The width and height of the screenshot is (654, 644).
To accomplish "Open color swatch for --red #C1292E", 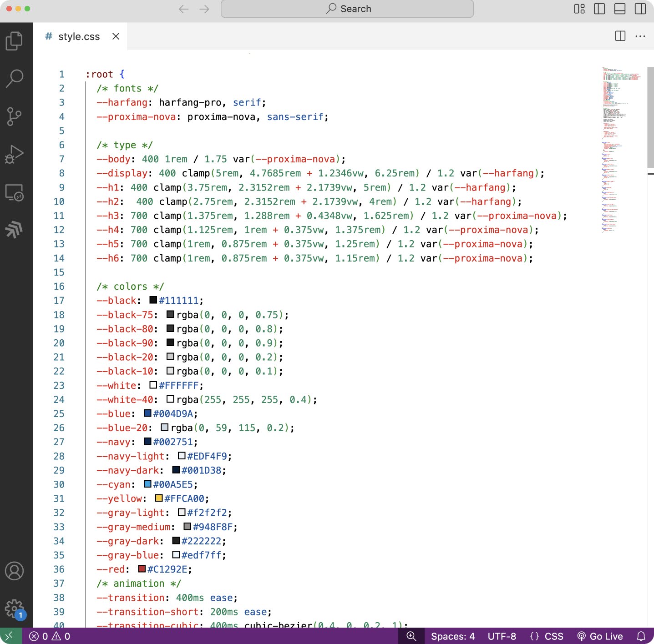I will pyautogui.click(x=142, y=569).
